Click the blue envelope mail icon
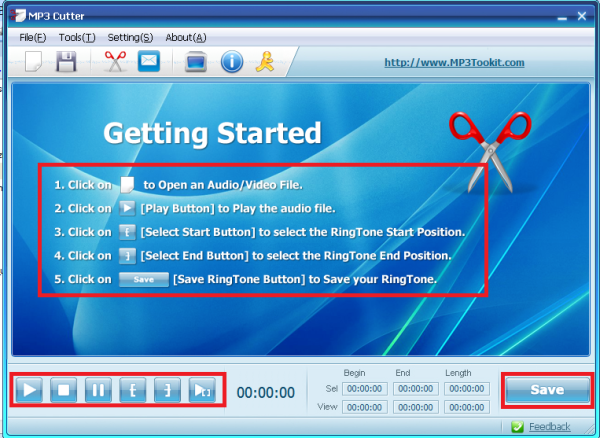The width and height of the screenshot is (600, 438). coord(149,61)
